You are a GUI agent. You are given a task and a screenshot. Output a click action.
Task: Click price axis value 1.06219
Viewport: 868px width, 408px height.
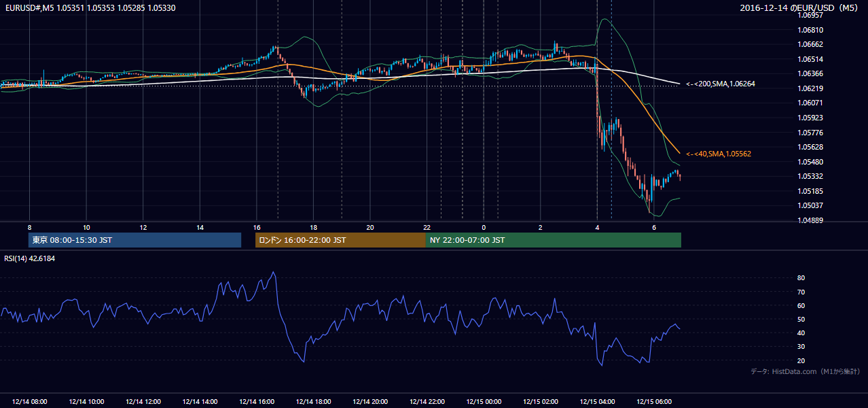tap(811, 88)
